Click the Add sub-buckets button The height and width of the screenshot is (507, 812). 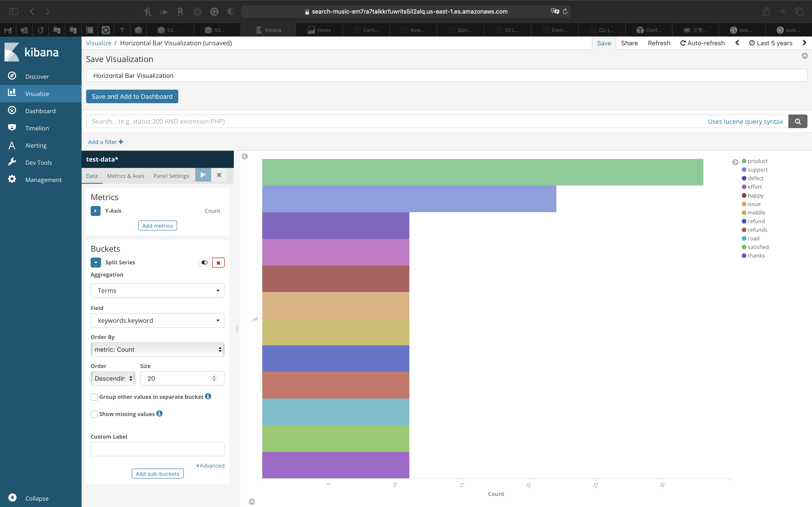pos(157,474)
